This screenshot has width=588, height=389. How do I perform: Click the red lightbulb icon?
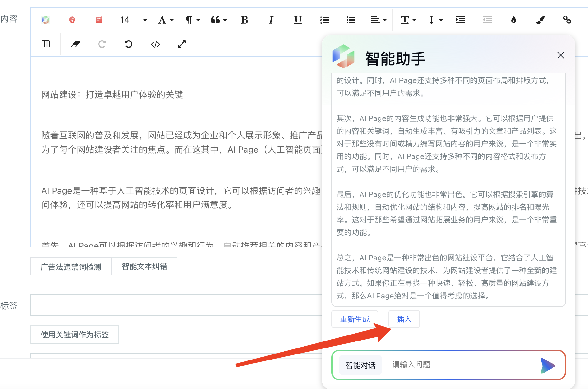tap(72, 20)
